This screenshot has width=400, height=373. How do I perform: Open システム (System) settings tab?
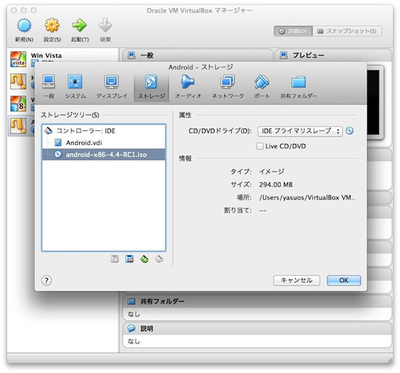pyautogui.click(x=75, y=86)
